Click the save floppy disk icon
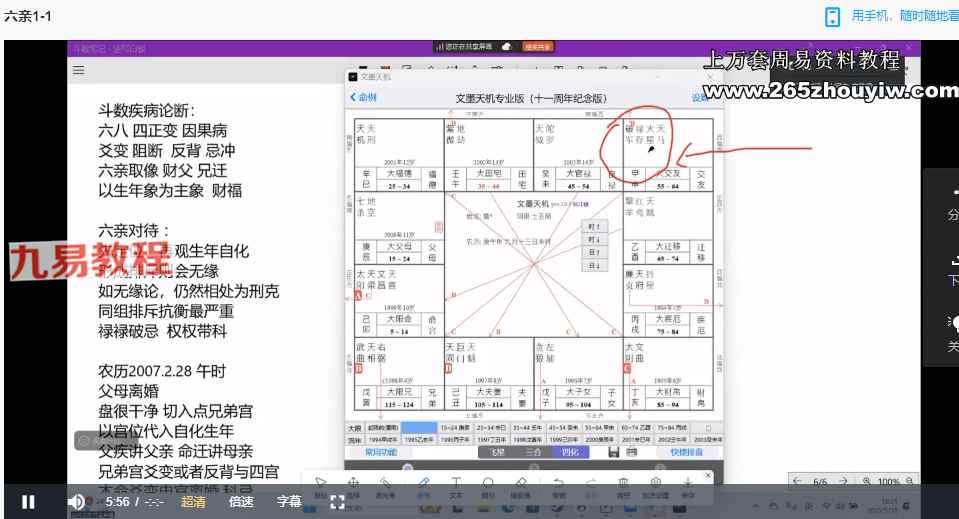 [x=612, y=452]
